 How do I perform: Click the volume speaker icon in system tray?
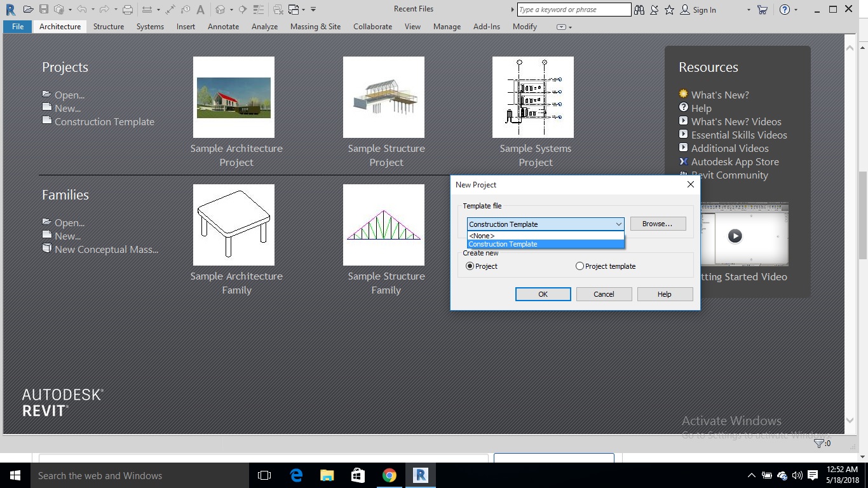point(797,475)
